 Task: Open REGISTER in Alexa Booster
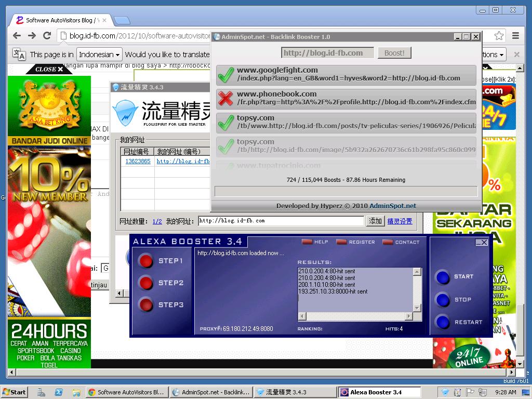tap(355, 242)
